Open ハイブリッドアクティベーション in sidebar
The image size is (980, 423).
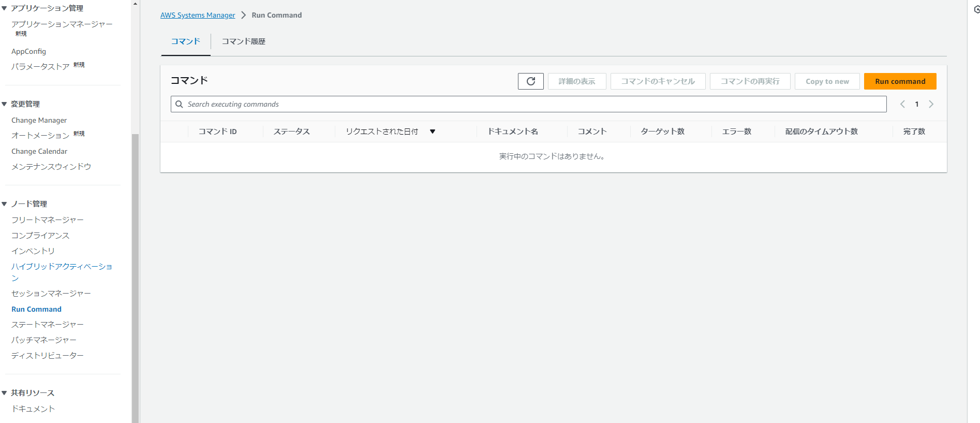62,272
